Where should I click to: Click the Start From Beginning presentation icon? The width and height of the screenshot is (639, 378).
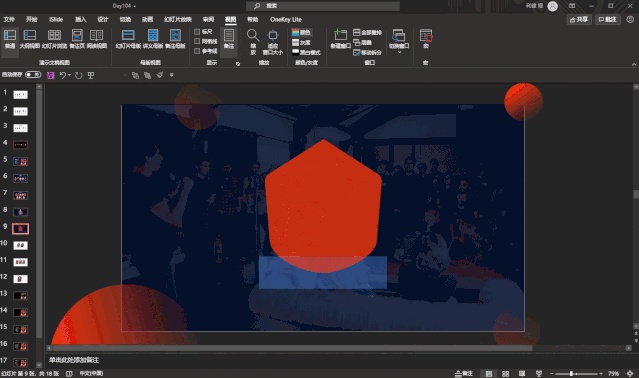[x=91, y=75]
